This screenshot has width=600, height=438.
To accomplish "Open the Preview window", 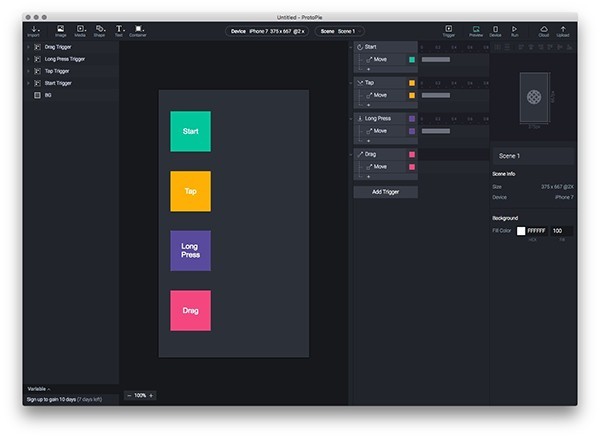I will click(x=476, y=30).
